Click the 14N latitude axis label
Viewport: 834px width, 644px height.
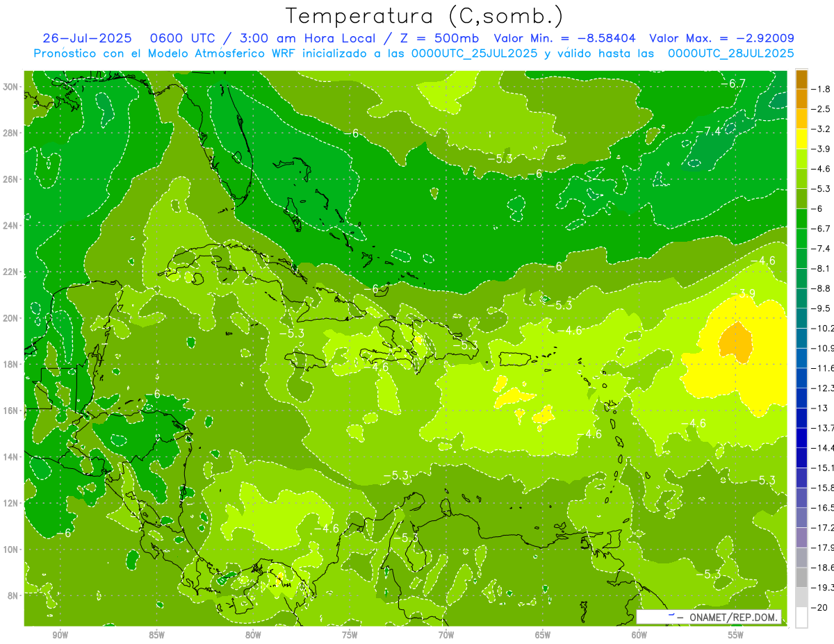[x=12, y=456]
